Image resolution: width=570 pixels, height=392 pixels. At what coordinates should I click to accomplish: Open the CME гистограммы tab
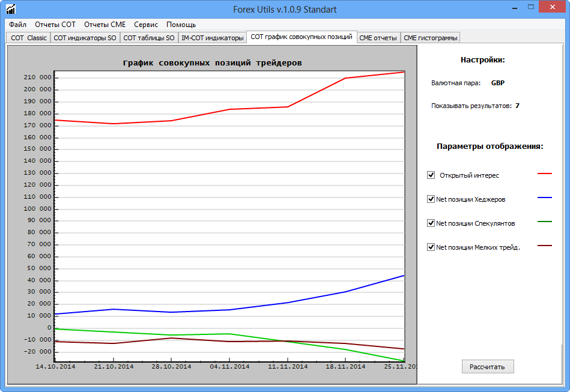click(430, 38)
